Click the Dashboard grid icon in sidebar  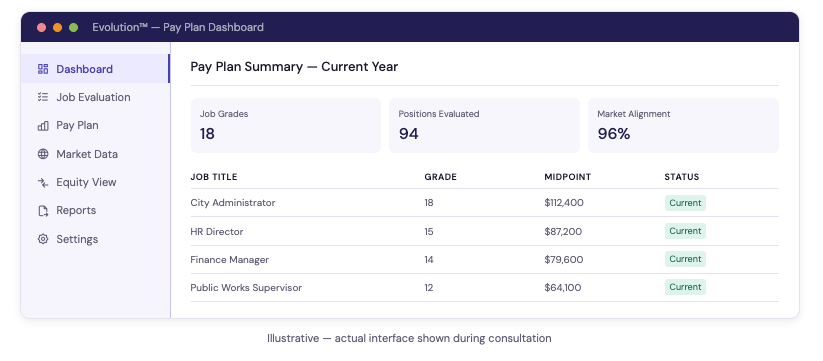(x=43, y=69)
